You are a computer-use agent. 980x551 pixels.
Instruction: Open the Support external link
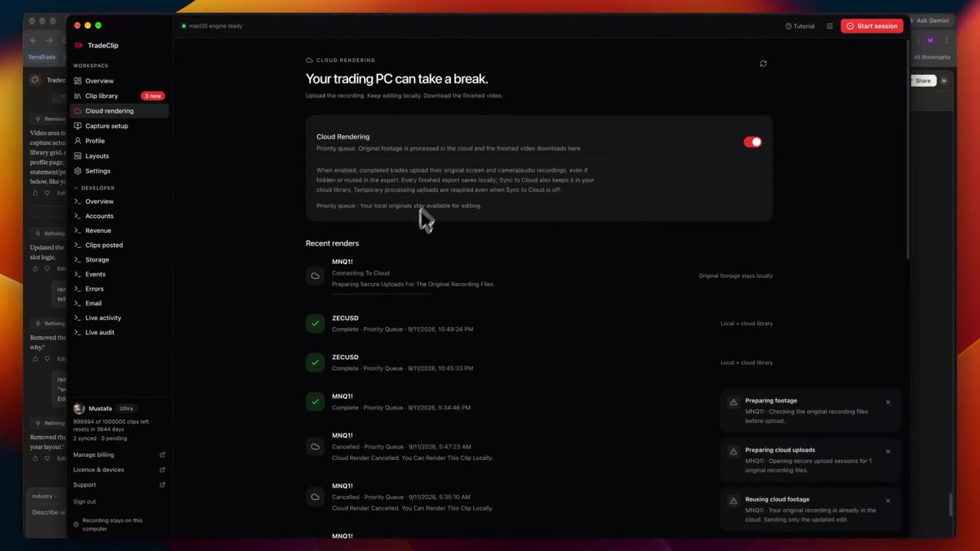(119, 484)
